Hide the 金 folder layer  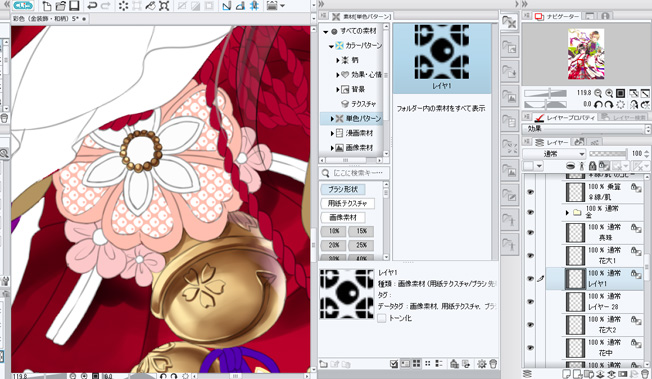(x=530, y=212)
